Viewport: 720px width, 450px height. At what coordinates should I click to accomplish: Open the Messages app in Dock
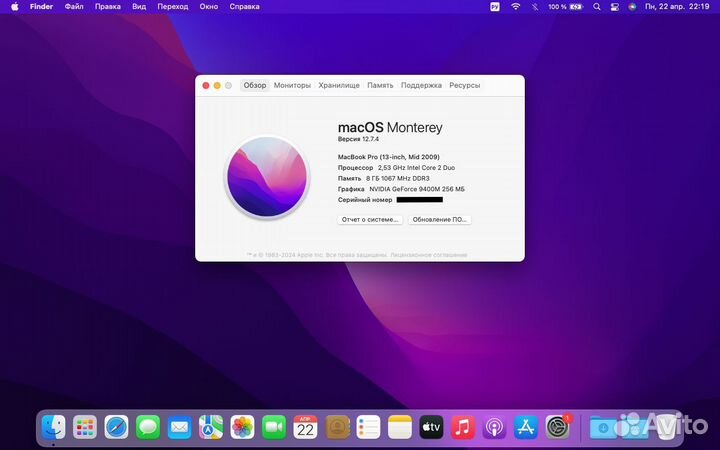pos(148,427)
